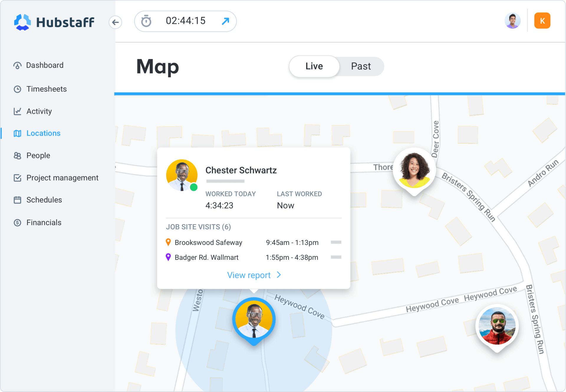Select the Project management checkbox icon
566x392 pixels.
click(17, 178)
